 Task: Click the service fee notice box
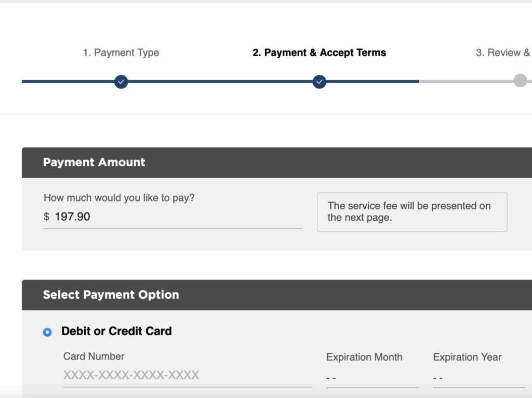(412, 212)
